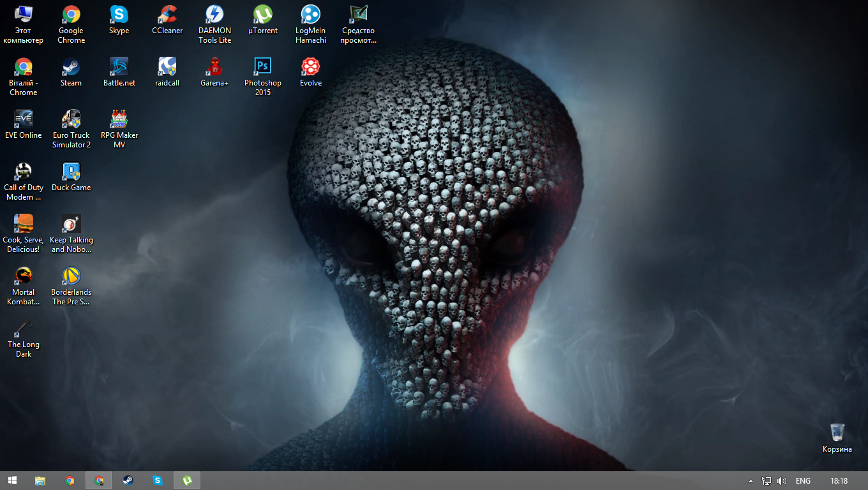Select the raidcall desktop shortcut
The image size is (868, 490).
167,73
